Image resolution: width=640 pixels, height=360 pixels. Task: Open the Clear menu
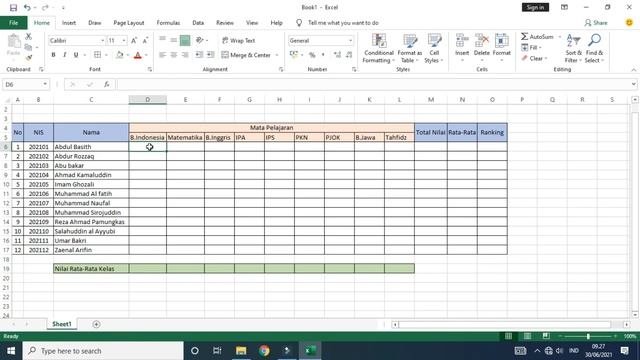[534, 58]
